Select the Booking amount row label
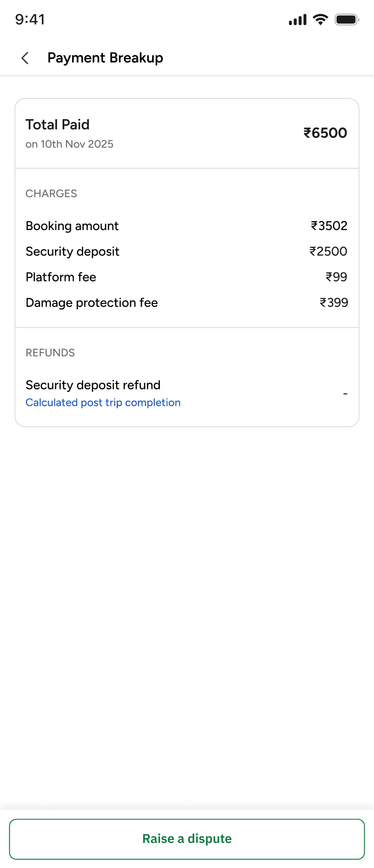Screen dimensions: 374x868 (72, 226)
